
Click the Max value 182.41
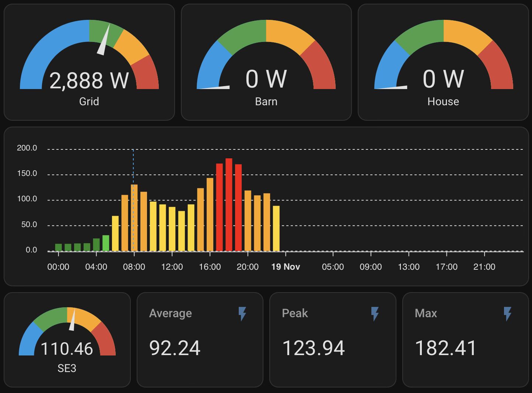(445, 348)
